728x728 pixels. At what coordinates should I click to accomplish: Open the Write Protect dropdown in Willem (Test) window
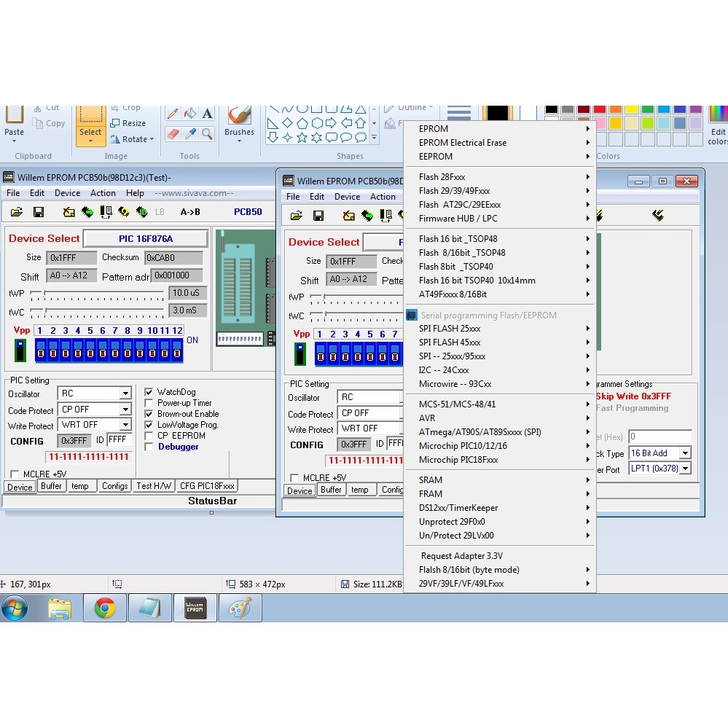(125, 424)
